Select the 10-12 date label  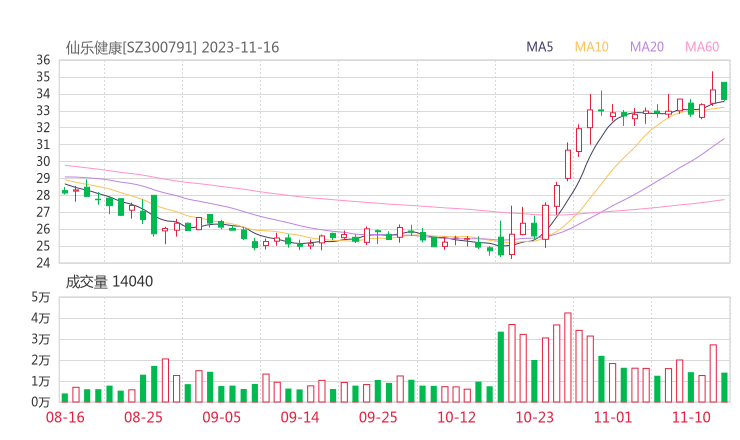(x=456, y=417)
